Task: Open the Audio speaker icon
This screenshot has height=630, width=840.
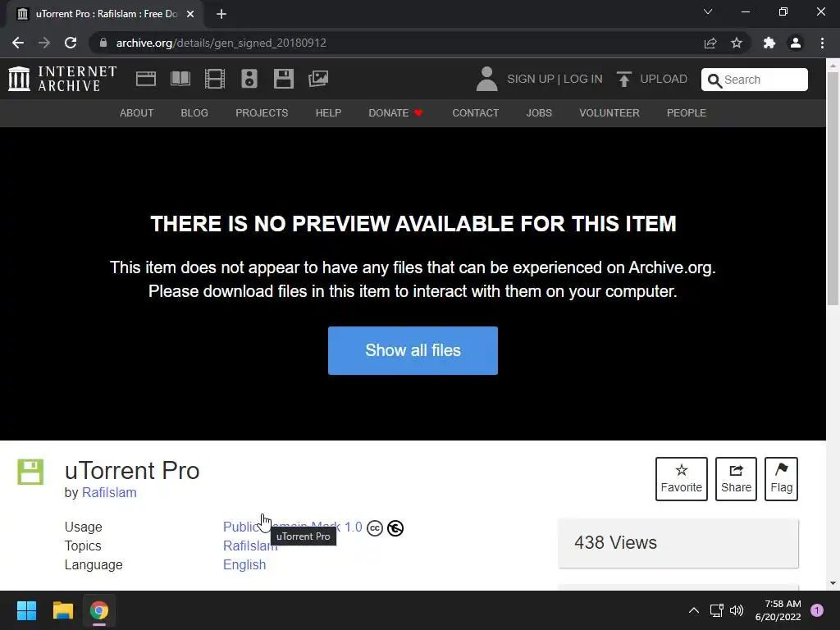Action: 249,79
